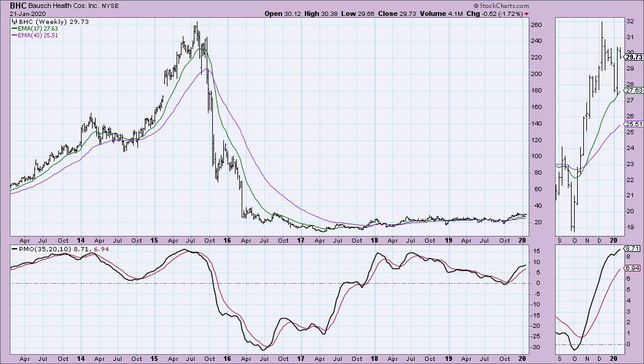Click the bold BHC ticker in the chart title
The image size is (644, 364).
(x=18, y=6)
